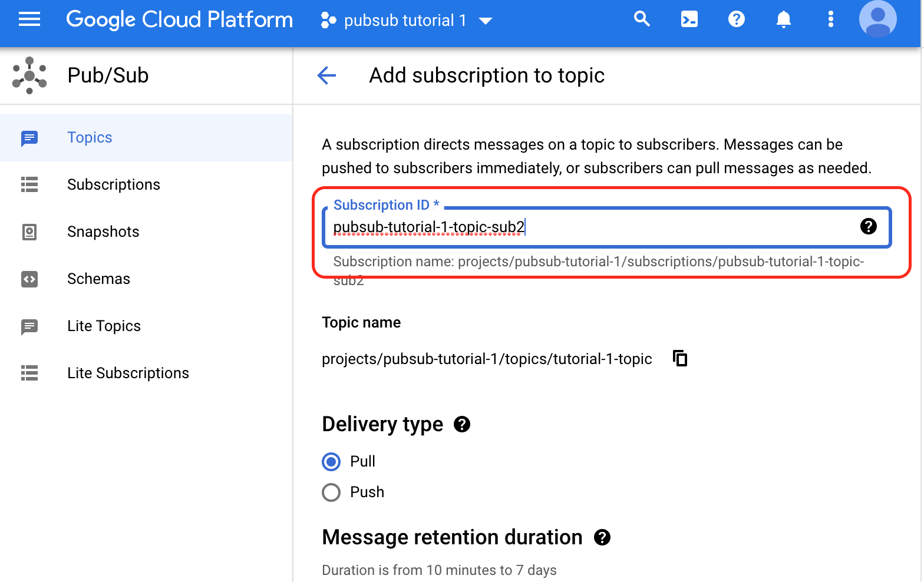
Task: Open Schemas in the sidebar
Action: click(x=146, y=279)
